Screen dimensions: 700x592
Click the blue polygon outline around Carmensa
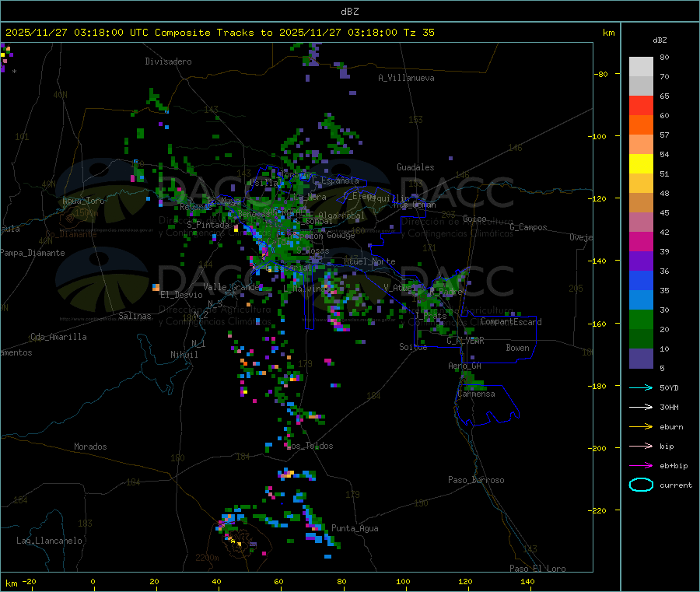click(x=488, y=405)
